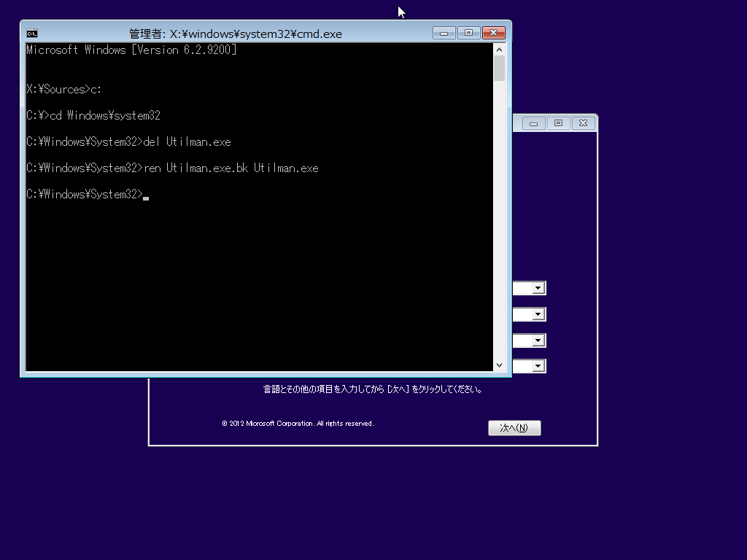Minimize the cmd.exe window
This screenshot has height=560, width=747.
[x=444, y=33]
